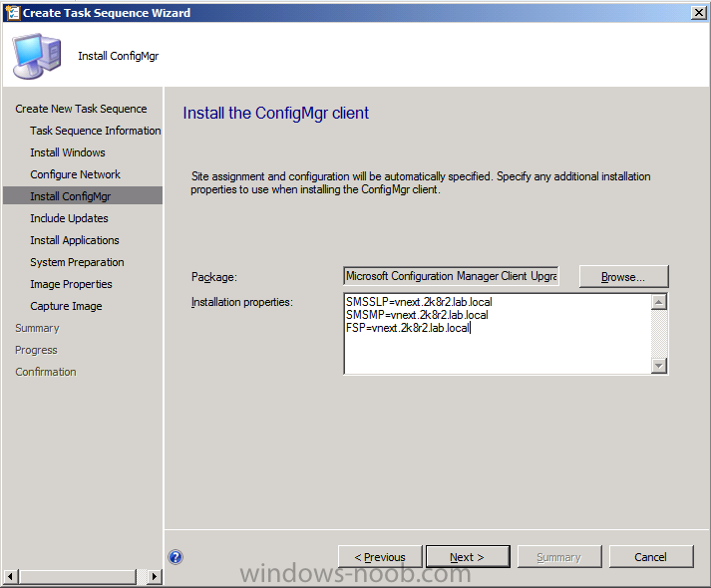The width and height of the screenshot is (711, 588).
Task: Click the 'Installation properties:' label
Action: (x=242, y=302)
